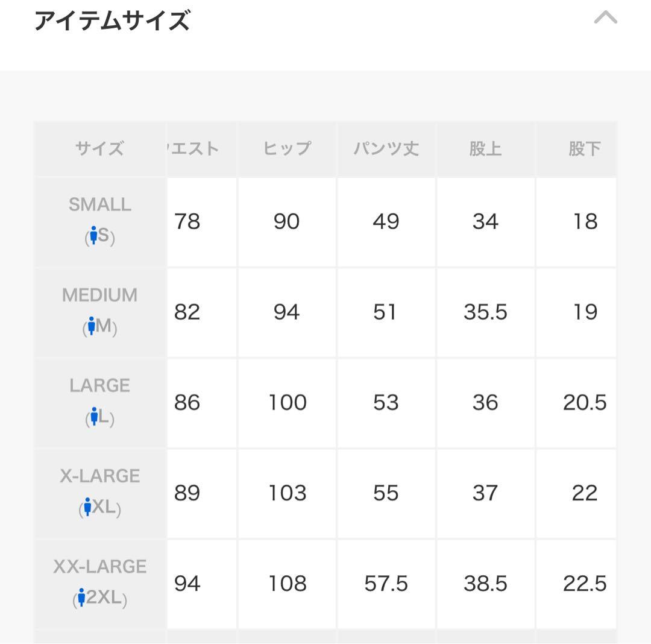Click the サイズ column header
The width and height of the screenshot is (651, 644).
click(x=100, y=148)
